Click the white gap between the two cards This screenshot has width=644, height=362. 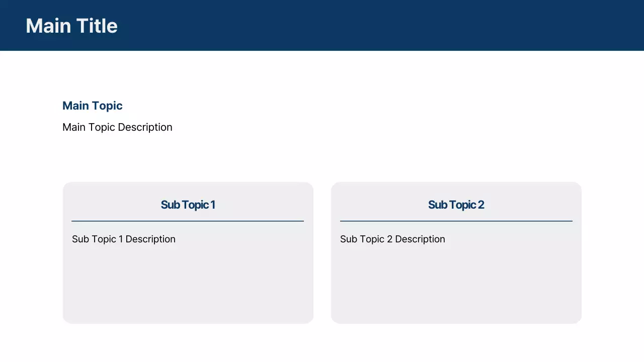[x=322, y=252]
